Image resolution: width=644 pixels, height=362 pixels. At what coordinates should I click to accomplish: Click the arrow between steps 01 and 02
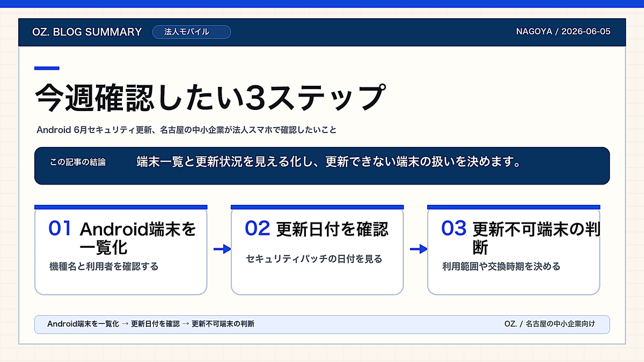(x=222, y=249)
